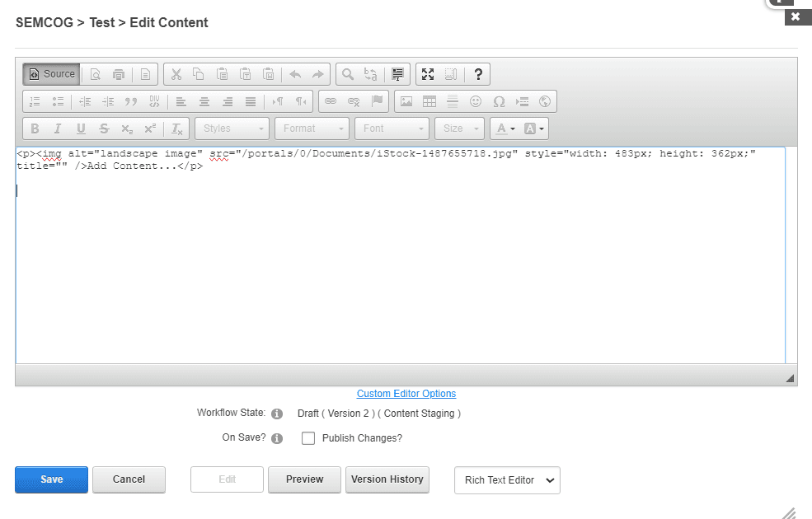Screen dimensions: 812x519
Task: Start a numbered list
Action: (x=34, y=101)
